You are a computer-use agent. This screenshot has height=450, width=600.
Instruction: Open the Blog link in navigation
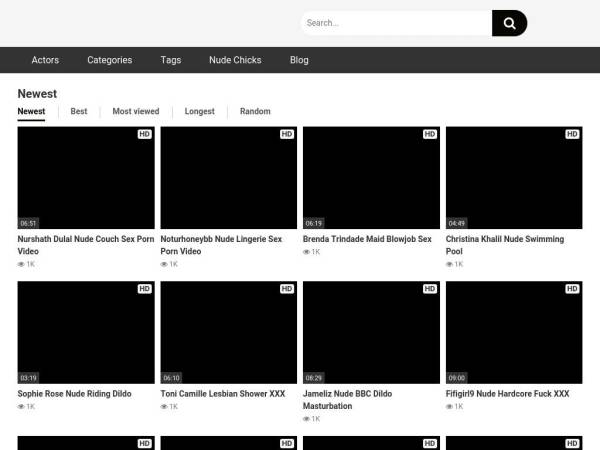(x=299, y=60)
